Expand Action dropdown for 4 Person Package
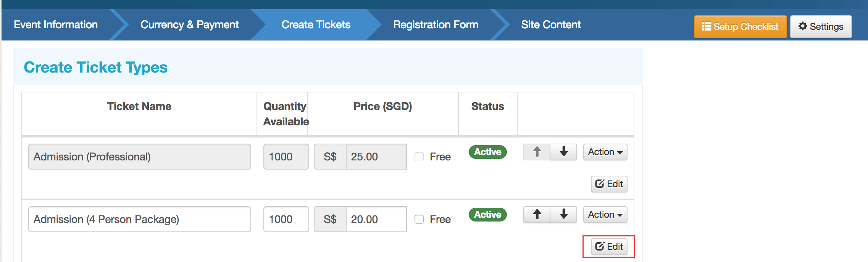Image resolution: width=868 pixels, height=262 pixels. pos(605,215)
